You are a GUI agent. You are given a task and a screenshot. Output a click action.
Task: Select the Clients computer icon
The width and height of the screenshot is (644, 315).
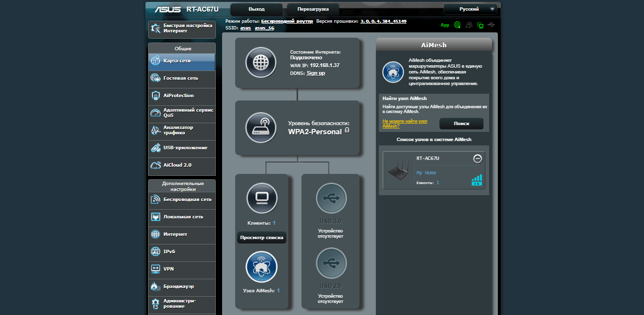pos(262,198)
